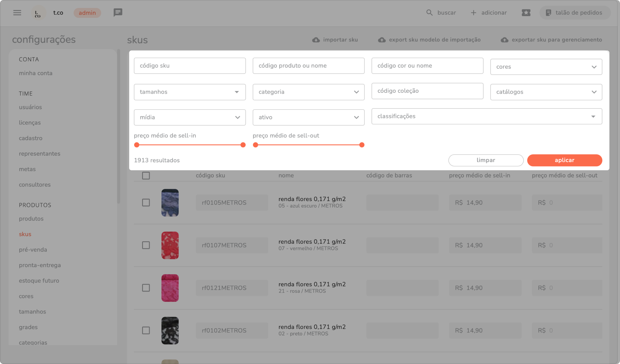
Task: Click right handle of sell-in price slider
Action: point(243,145)
